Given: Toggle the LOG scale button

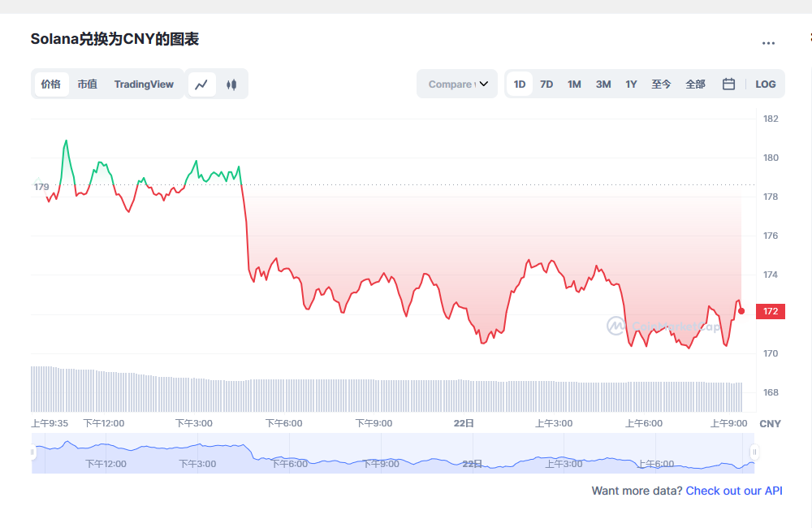Looking at the screenshot, I should click(x=766, y=84).
